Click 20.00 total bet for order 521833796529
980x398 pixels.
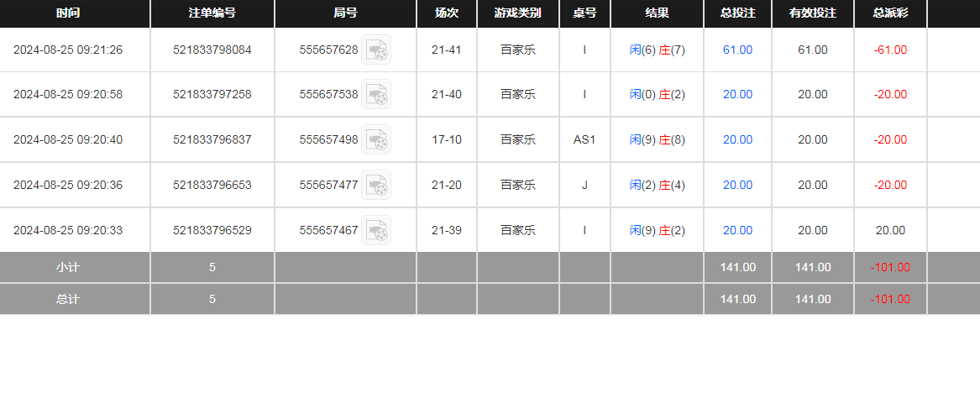(737, 231)
